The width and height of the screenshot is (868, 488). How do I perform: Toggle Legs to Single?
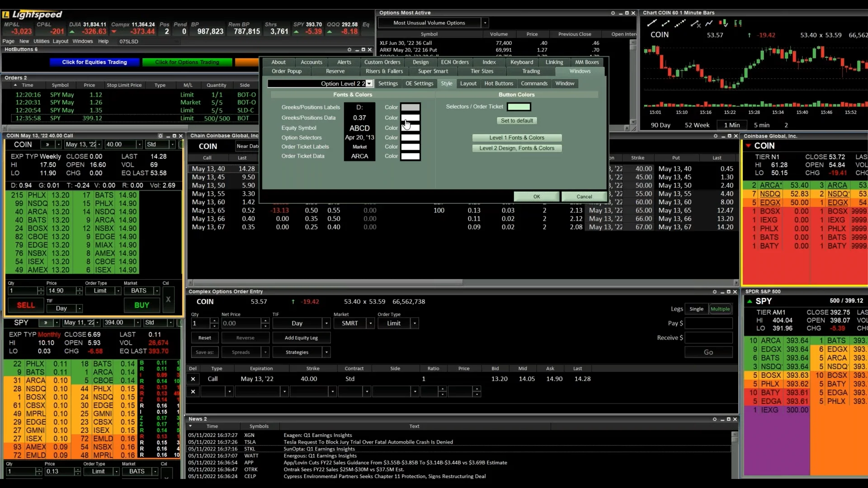(696, 309)
